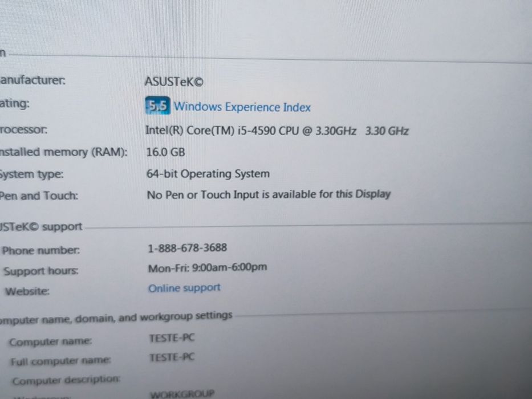
Task: Open the Online support website link
Action: click(184, 288)
